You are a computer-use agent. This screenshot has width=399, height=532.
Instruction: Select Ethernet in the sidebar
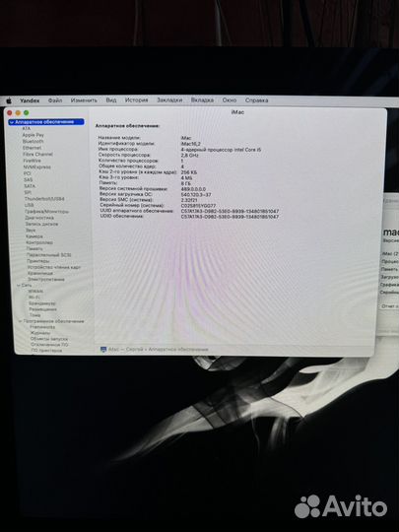tap(32, 148)
